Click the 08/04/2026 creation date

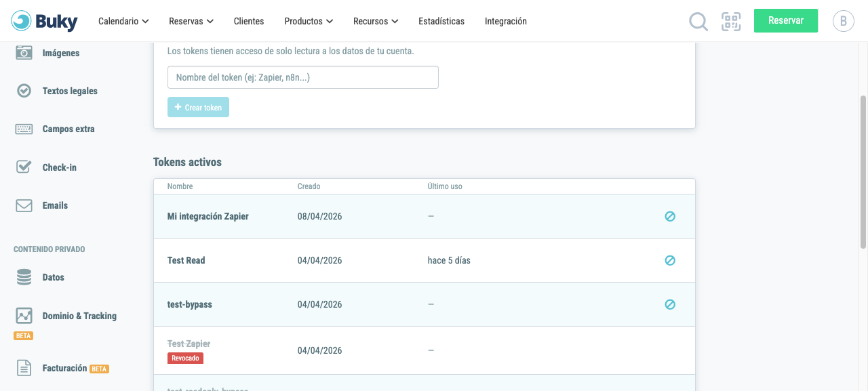click(x=320, y=217)
